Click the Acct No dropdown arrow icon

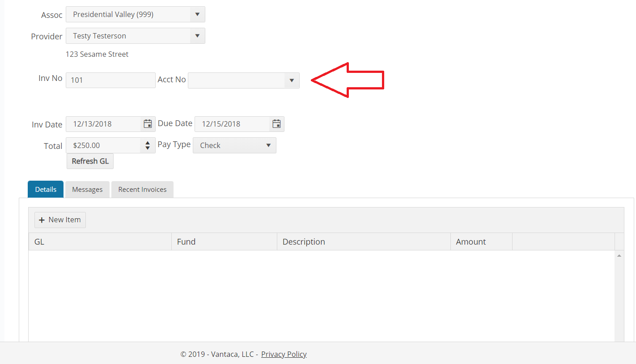coord(292,80)
